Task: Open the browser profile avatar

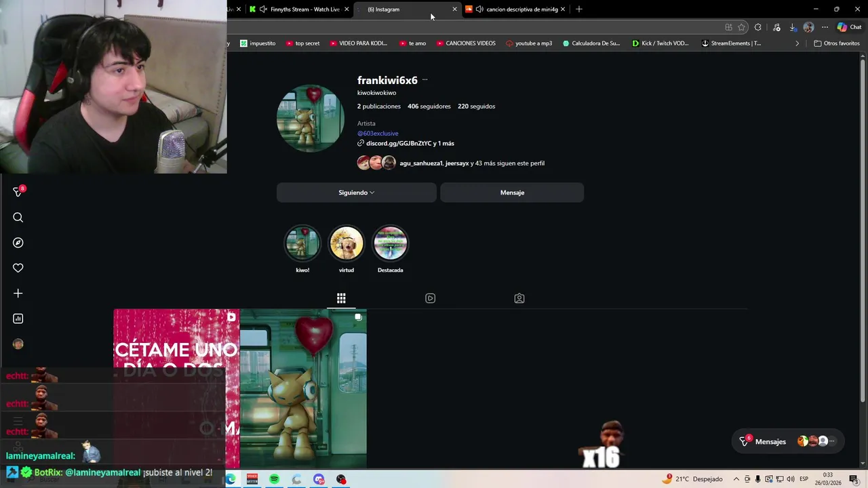Action: [808, 27]
